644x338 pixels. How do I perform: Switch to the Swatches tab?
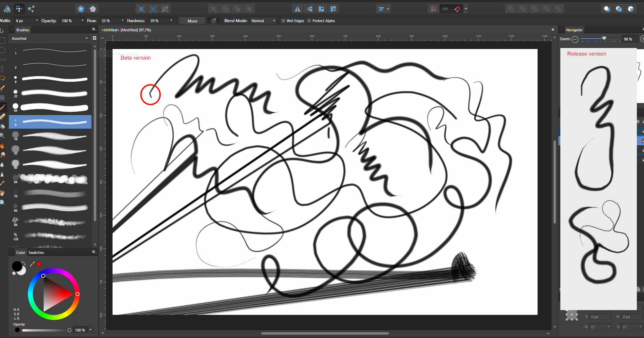(36, 253)
